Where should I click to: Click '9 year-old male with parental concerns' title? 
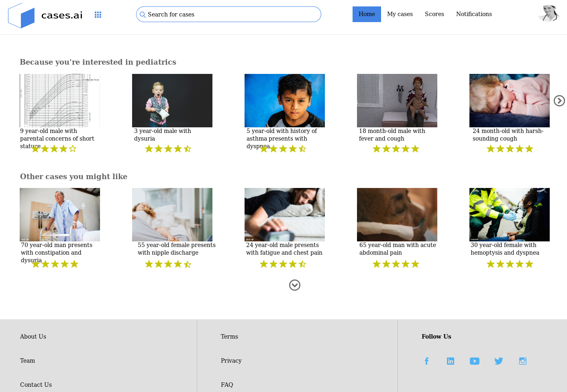tap(57, 139)
